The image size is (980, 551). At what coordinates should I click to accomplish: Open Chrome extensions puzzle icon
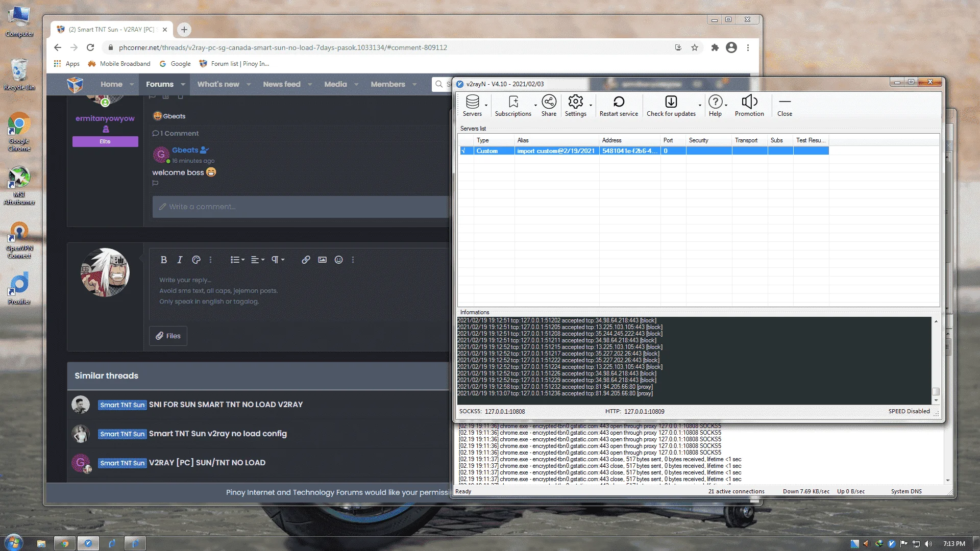tap(715, 47)
